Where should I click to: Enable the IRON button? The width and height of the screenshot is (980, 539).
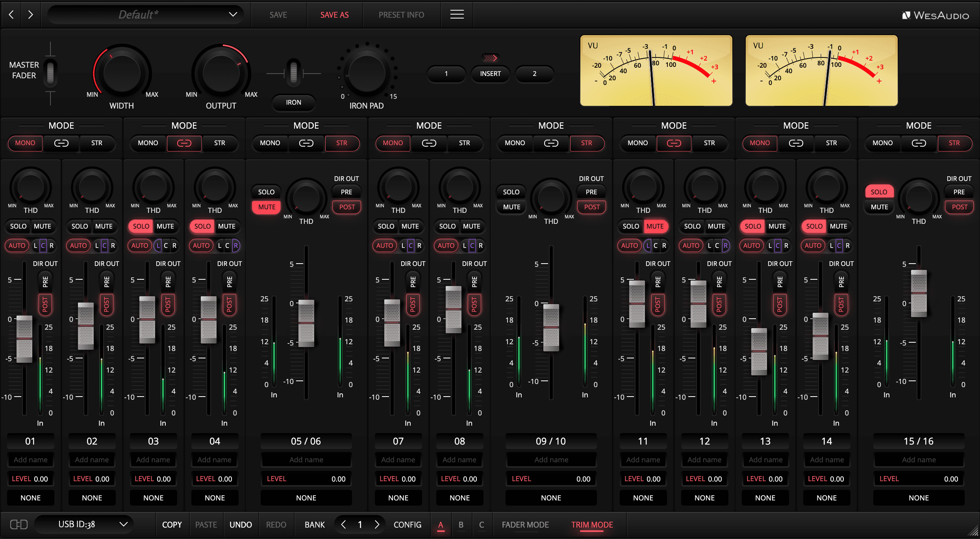point(293,102)
